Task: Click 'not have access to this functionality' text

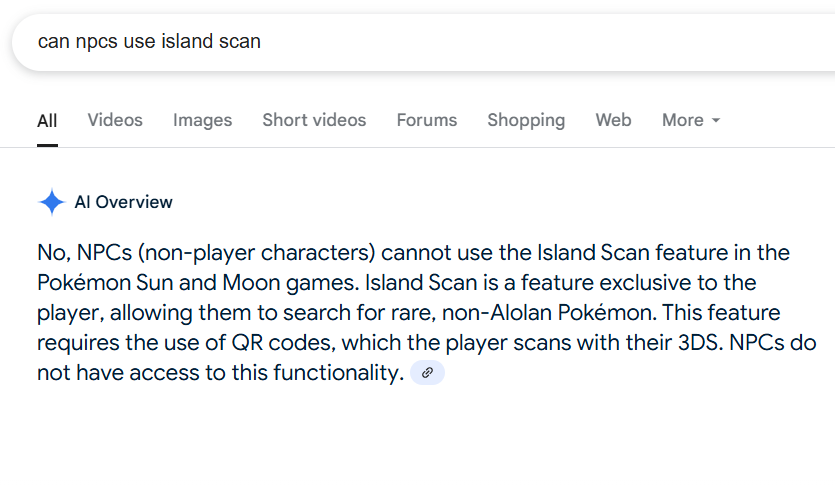Action: [220, 373]
